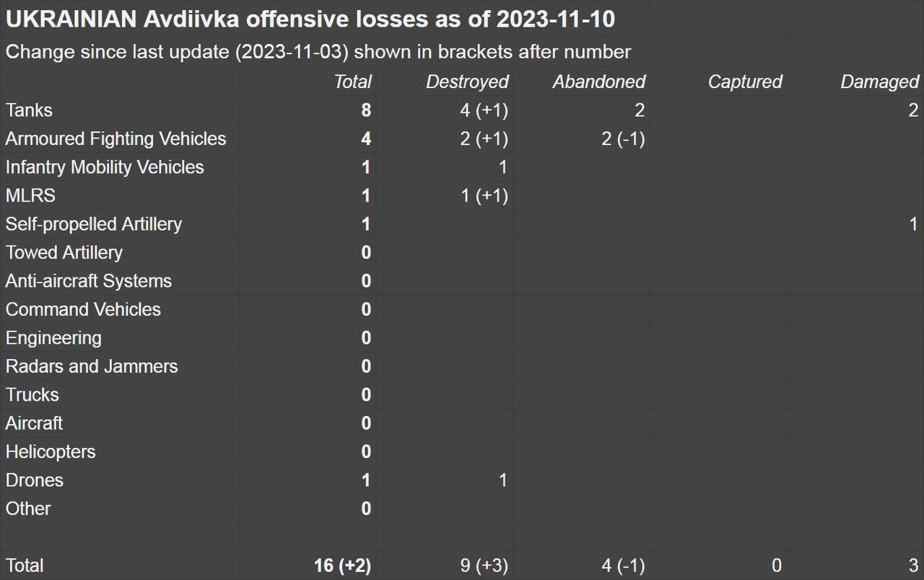This screenshot has width=924, height=580.
Task: Select the Drones row label
Action: coord(35,480)
